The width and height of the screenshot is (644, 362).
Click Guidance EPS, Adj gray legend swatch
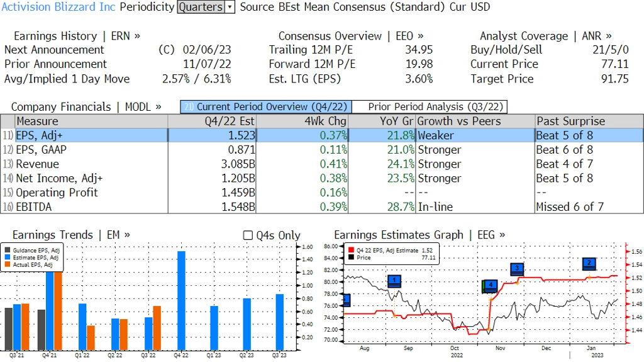pyautogui.click(x=8, y=250)
